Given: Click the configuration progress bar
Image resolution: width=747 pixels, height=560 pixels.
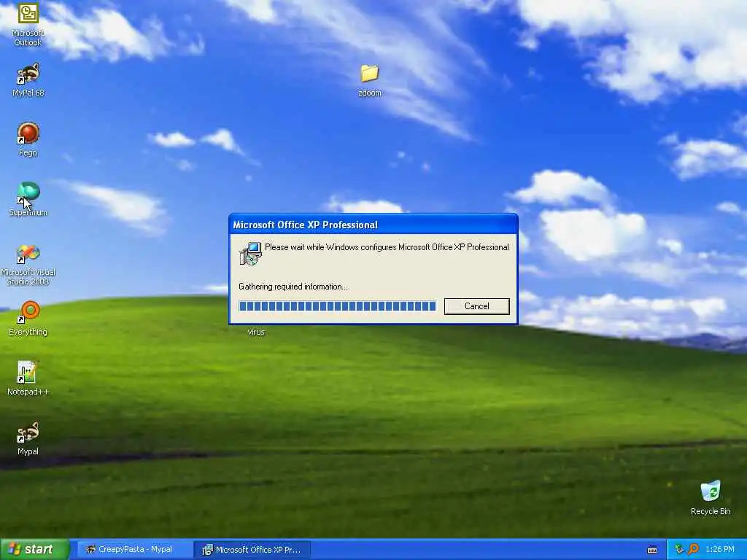Looking at the screenshot, I should [x=337, y=306].
